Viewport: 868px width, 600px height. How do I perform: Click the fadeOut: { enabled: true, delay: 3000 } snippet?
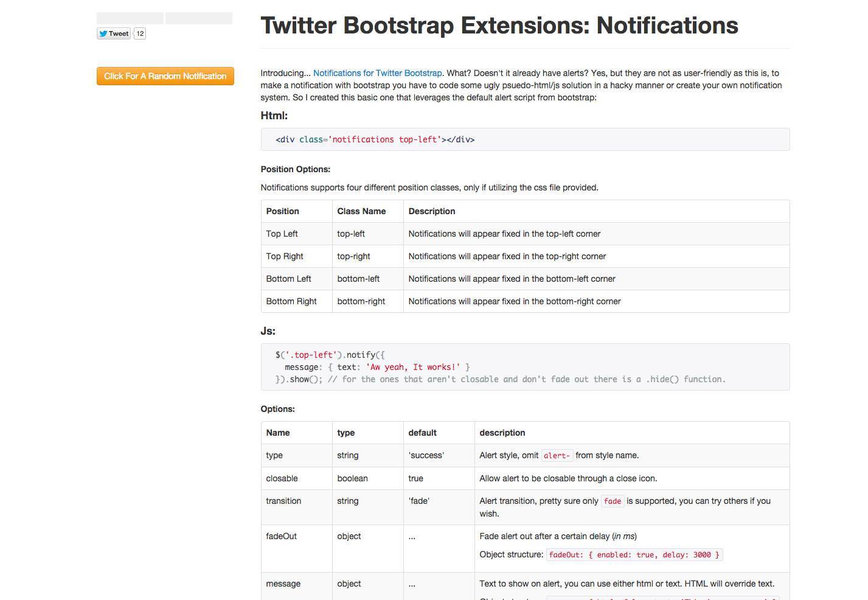tap(634, 555)
